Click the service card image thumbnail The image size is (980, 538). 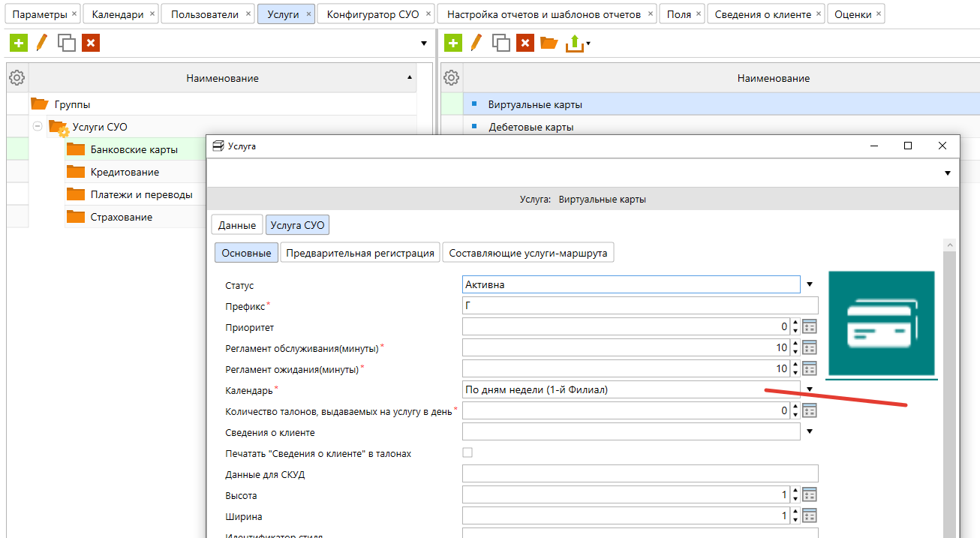point(881,323)
